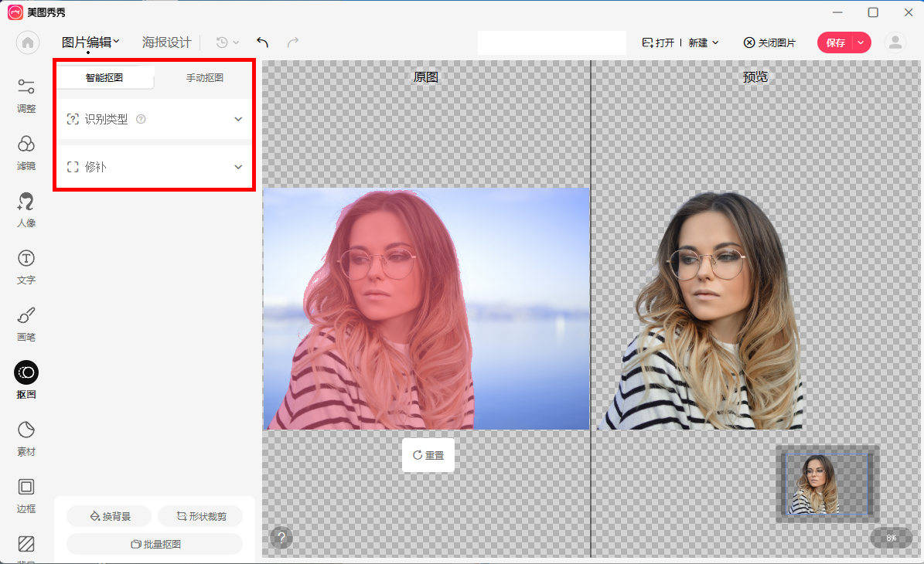
Task: Open the 图片编辑 menu
Action: click(90, 42)
